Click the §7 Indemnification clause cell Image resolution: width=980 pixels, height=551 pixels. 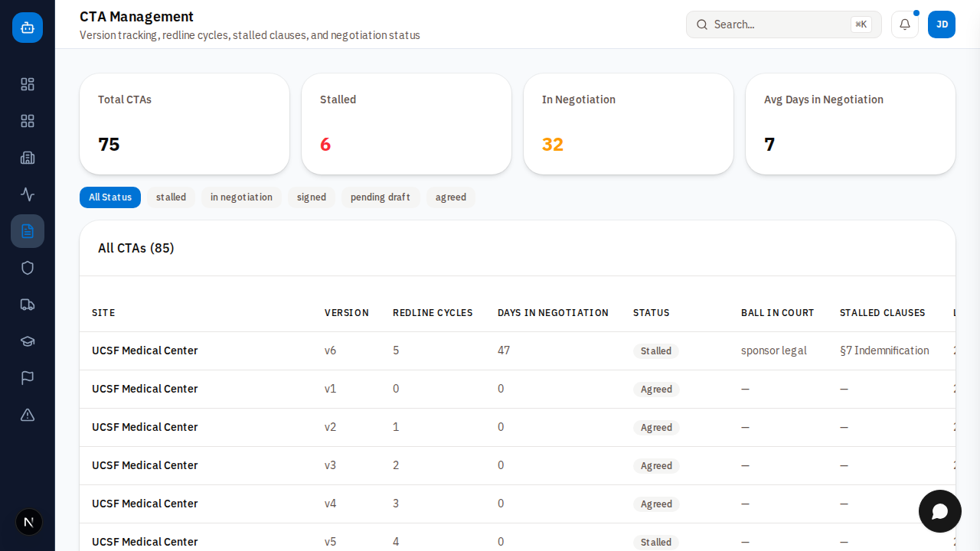[884, 350]
